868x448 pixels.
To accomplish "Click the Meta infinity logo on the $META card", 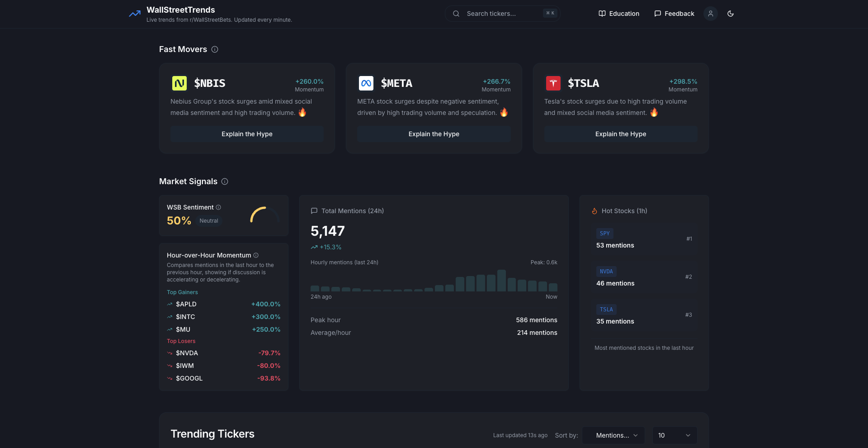I will point(366,83).
